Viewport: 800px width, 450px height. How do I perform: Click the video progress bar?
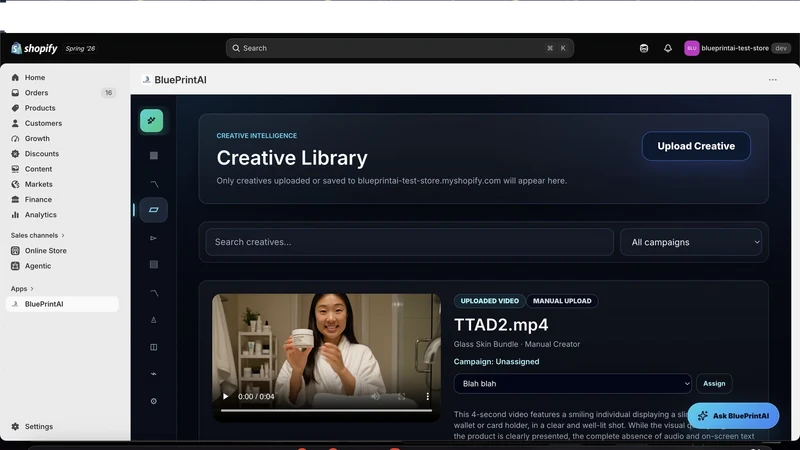[327, 410]
